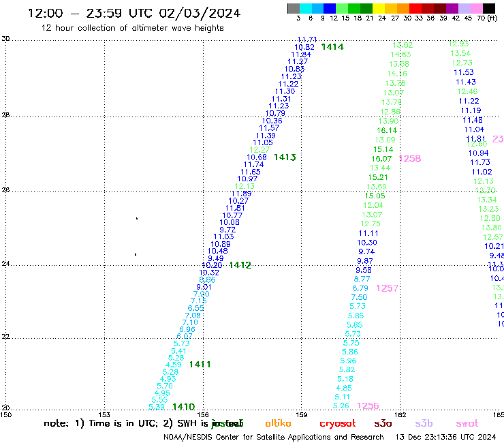This screenshot has height=443, width=504.
Task: Select pass label 1412
Action: [x=240, y=265]
